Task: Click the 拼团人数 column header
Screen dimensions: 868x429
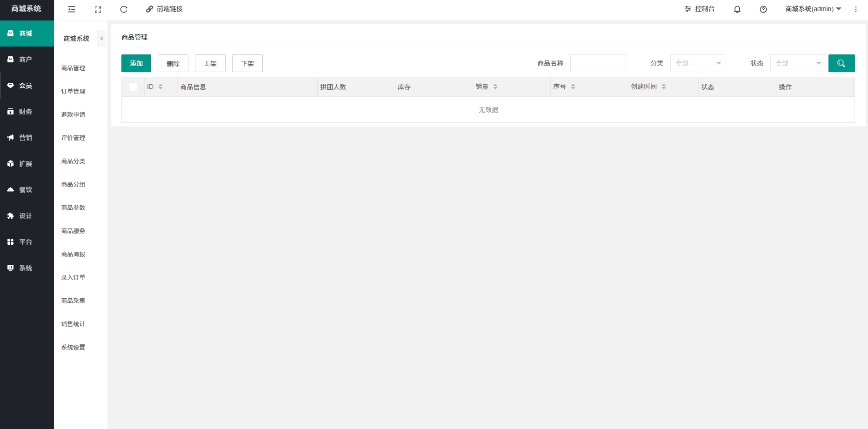Action: tap(356, 87)
